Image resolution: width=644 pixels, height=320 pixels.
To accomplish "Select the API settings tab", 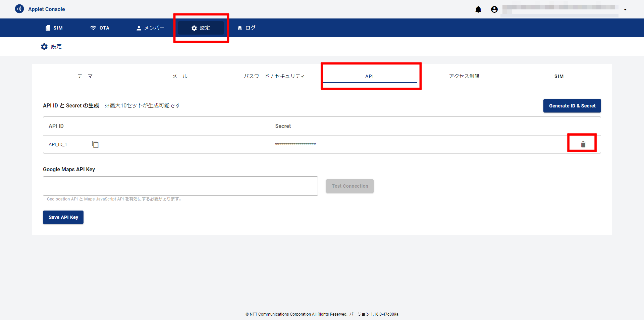I will click(x=369, y=76).
